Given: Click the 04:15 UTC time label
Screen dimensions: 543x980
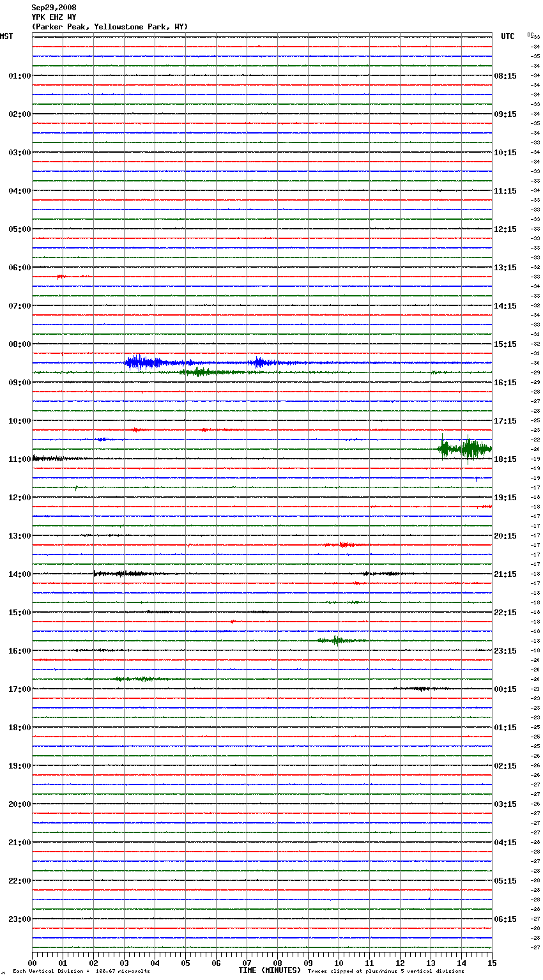Looking at the screenshot, I should pyautogui.click(x=505, y=843).
